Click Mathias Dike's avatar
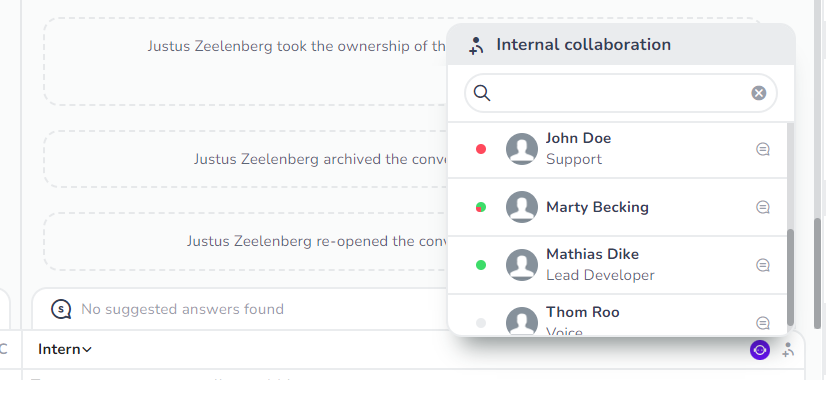Image resolution: width=826 pixels, height=394 pixels. 522,265
